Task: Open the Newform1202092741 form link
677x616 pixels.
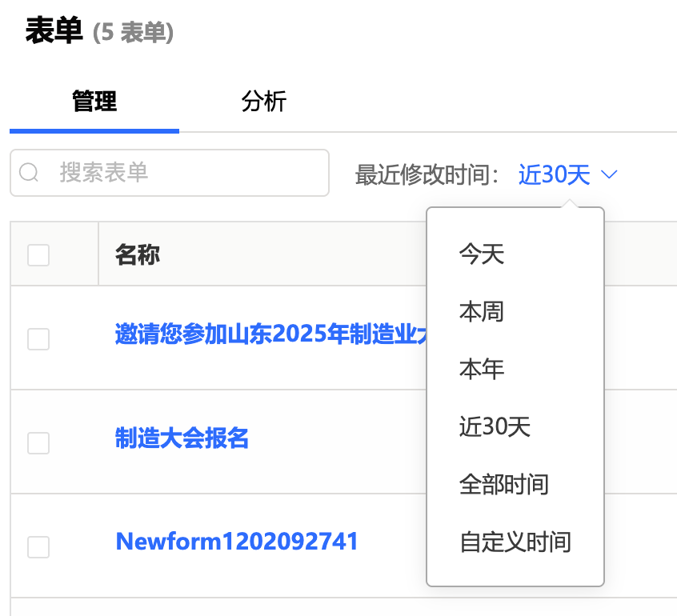Action: tap(237, 542)
